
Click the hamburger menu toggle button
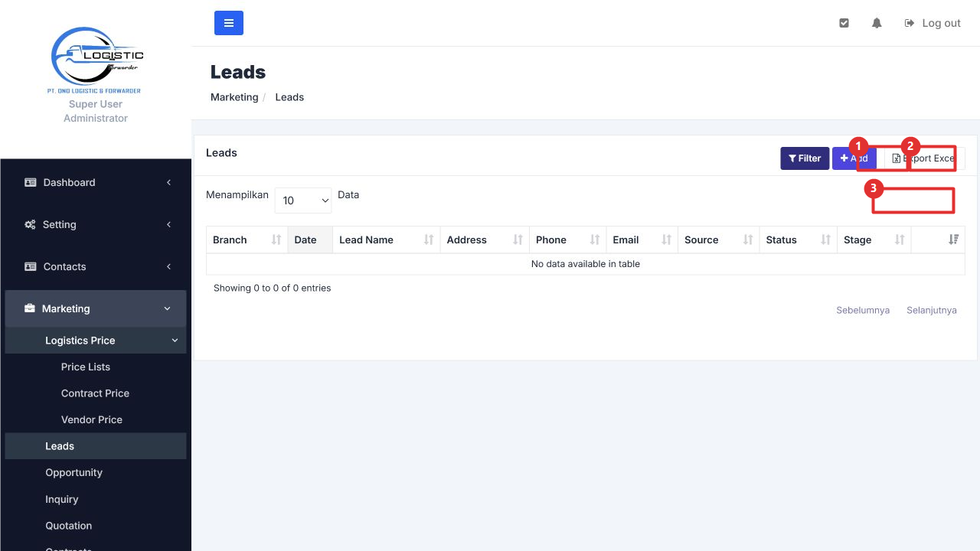click(x=229, y=23)
